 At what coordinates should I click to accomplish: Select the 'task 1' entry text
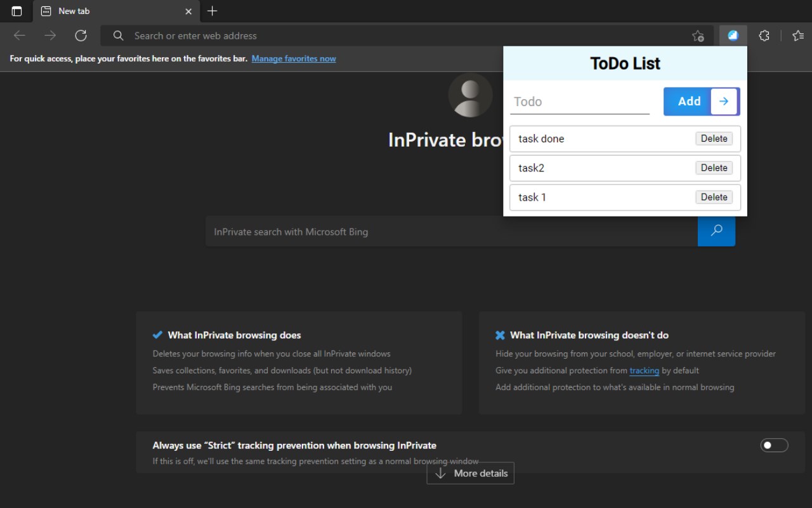(x=532, y=197)
